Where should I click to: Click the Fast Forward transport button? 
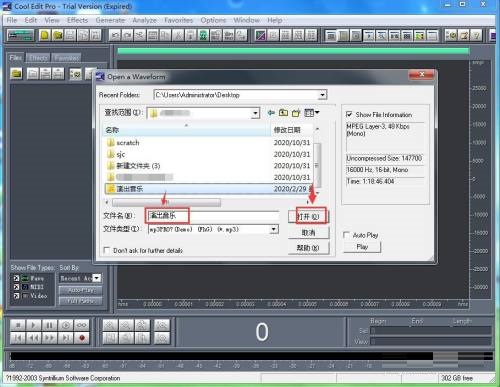pyautogui.click(x=49, y=338)
